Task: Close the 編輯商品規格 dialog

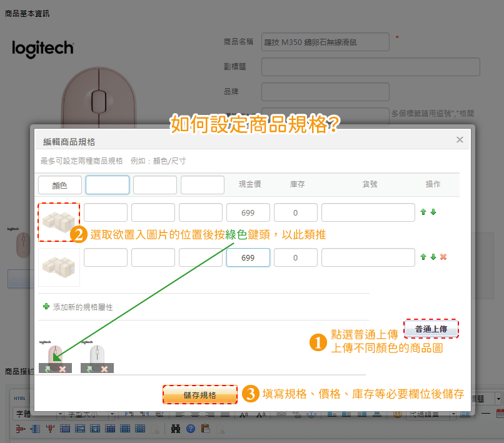Action: point(460,140)
